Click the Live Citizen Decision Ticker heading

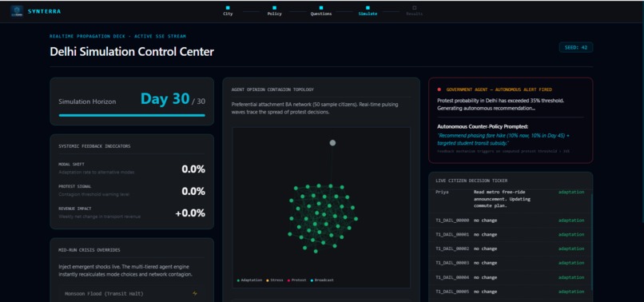tap(471, 181)
